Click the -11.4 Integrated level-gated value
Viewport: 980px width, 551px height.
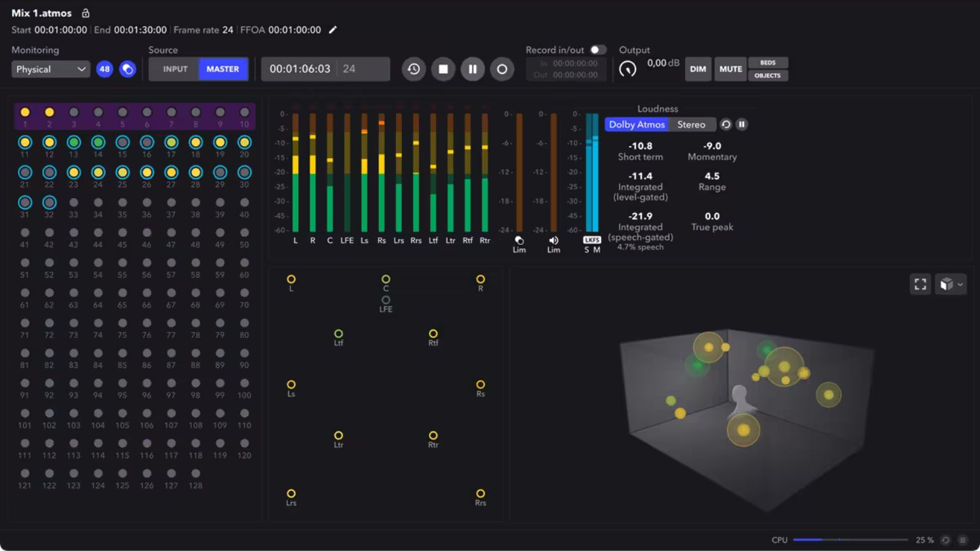click(x=641, y=176)
